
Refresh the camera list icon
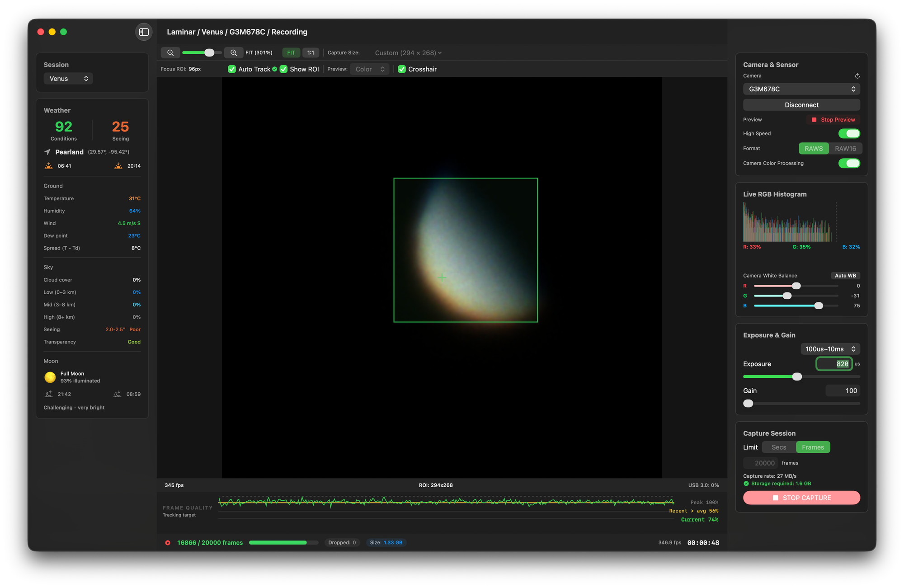coord(857,76)
